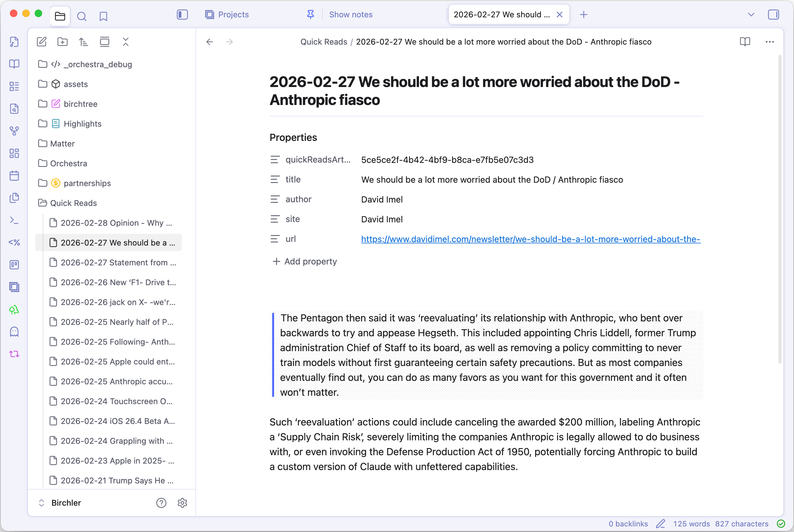Click the sync status checkmark icon
Image resolution: width=794 pixels, height=532 pixels.
(781, 524)
